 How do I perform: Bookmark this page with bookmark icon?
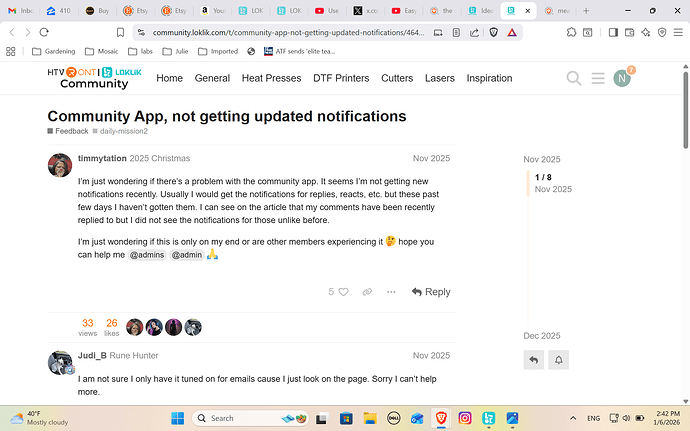120,32
